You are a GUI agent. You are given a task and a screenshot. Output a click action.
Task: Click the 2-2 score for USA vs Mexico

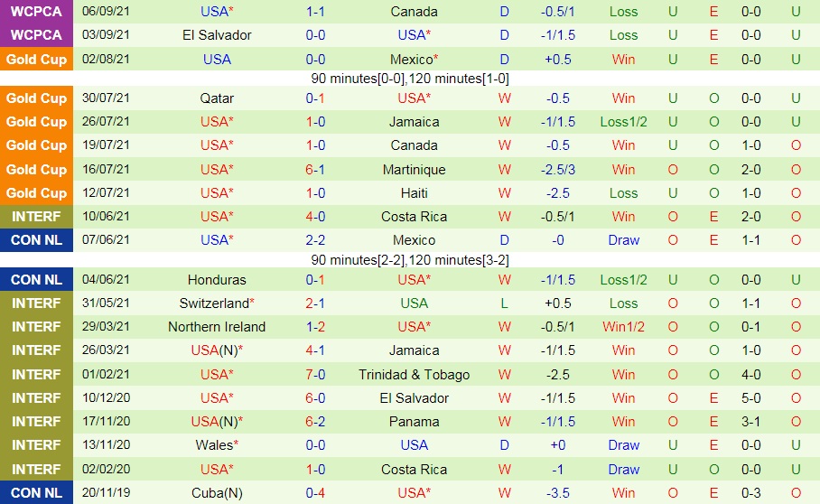click(316, 240)
